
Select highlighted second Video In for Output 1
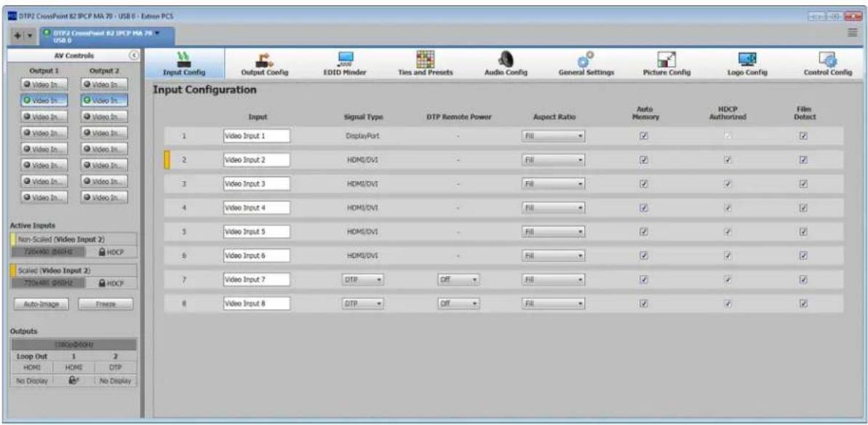[44, 100]
